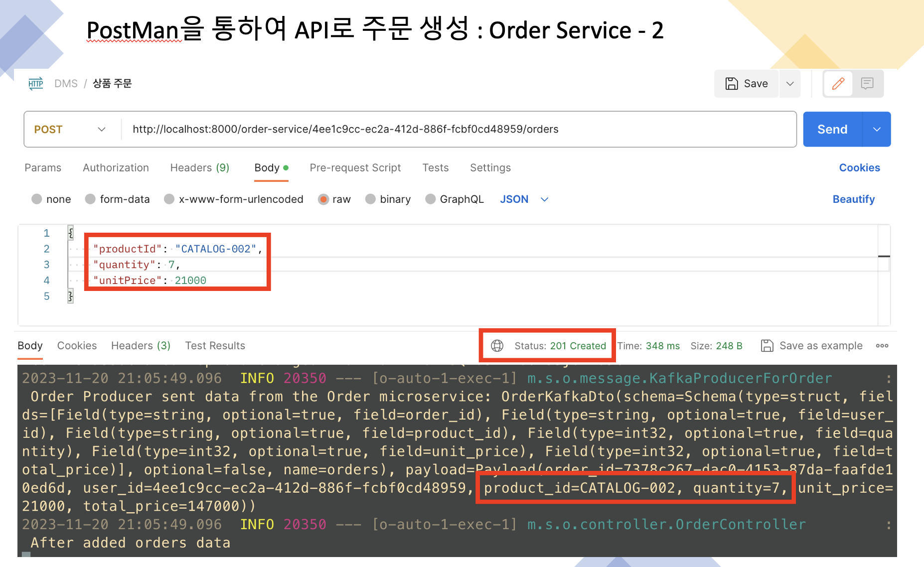Click Save as example

point(821,346)
